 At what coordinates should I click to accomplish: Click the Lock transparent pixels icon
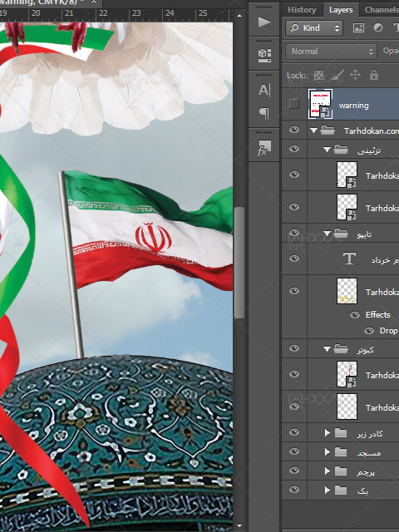click(x=318, y=75)
